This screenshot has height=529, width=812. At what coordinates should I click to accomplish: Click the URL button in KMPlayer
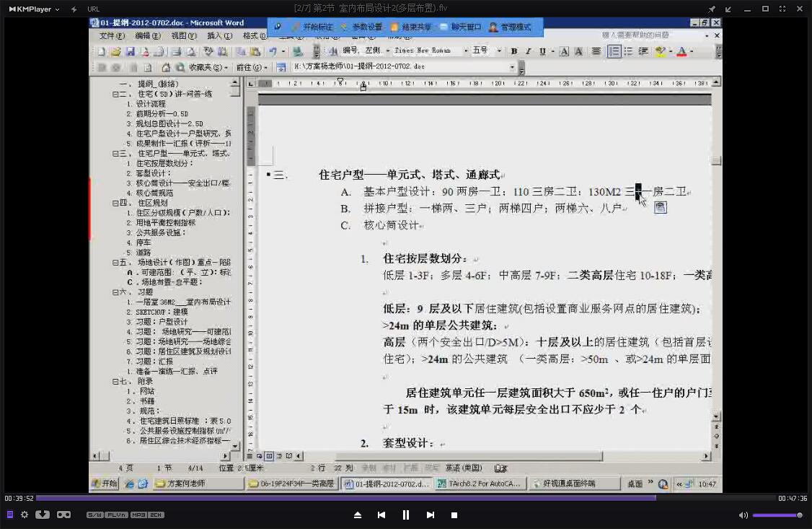pyautogui.click(x=93, y=9)
